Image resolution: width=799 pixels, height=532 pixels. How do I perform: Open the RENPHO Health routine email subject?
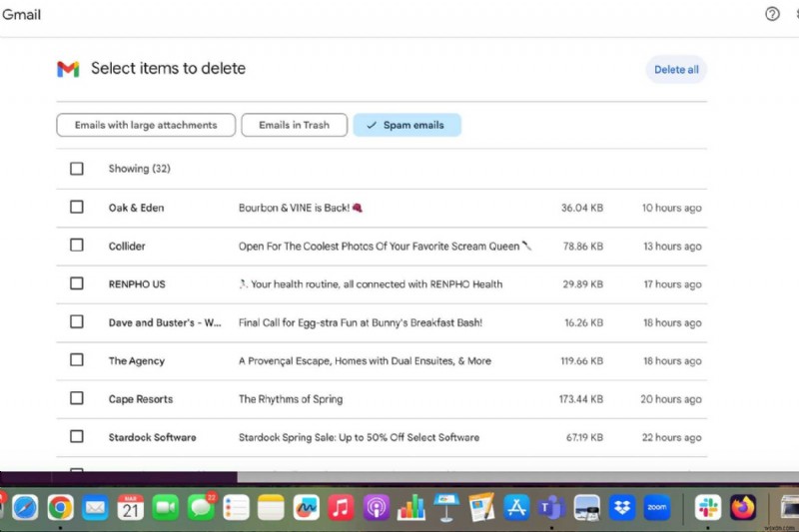tap(371, 284)
